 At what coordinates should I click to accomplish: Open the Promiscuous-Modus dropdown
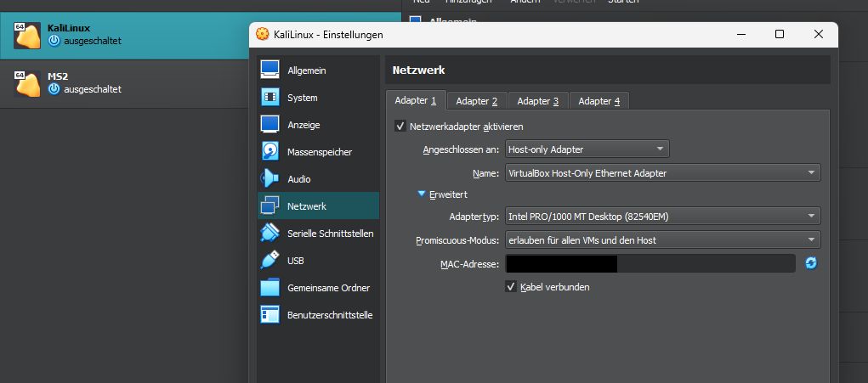pyautogui.click(x=662, y=239)
